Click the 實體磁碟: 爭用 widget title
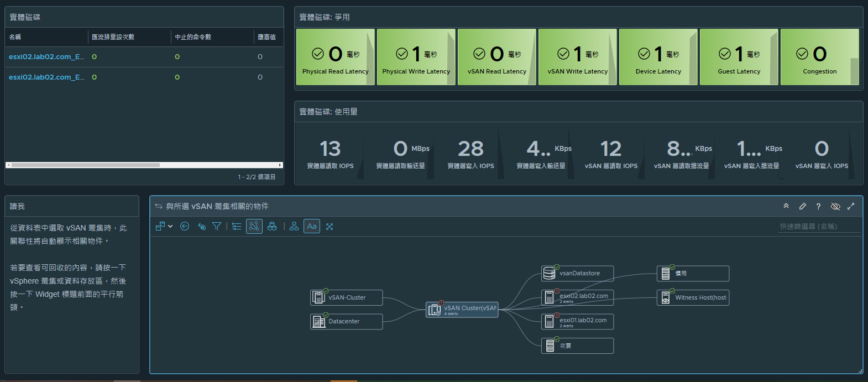Image resolution: width=868 pixels, height=382 pixels. (325, 17)
